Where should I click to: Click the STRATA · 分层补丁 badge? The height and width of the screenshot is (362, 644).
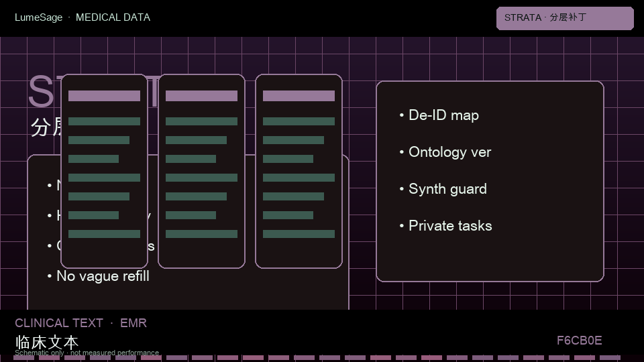pos(565,18)
